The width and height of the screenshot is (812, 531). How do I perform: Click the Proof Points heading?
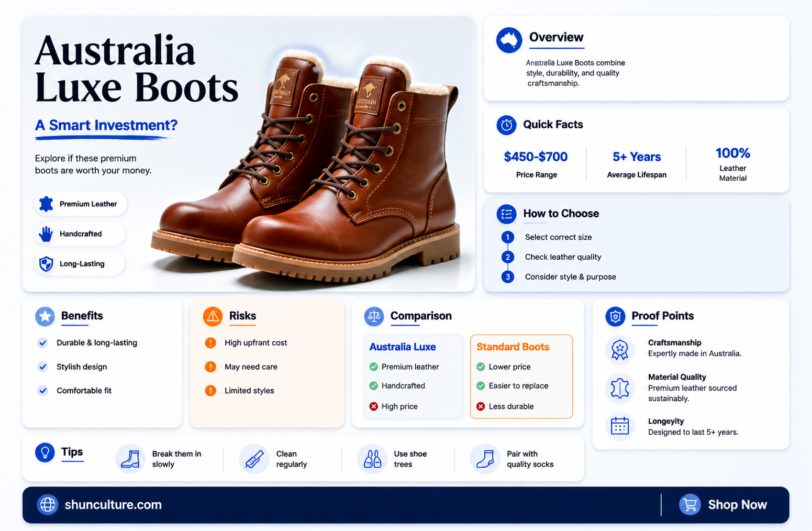point(662,316)
